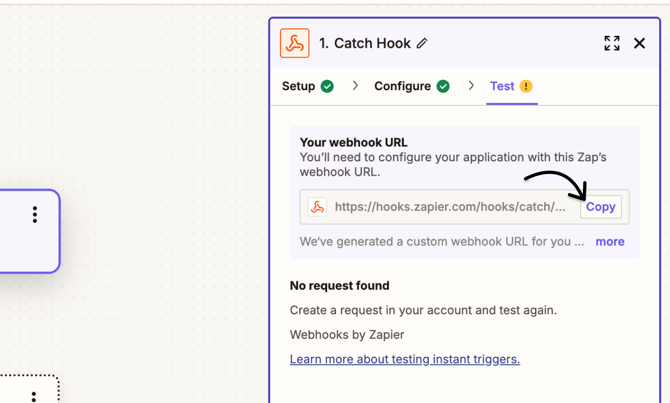Image resolution: width=670 pixels, height=403 pixels.
Task: Open the Setup tab
Action: 308,86
